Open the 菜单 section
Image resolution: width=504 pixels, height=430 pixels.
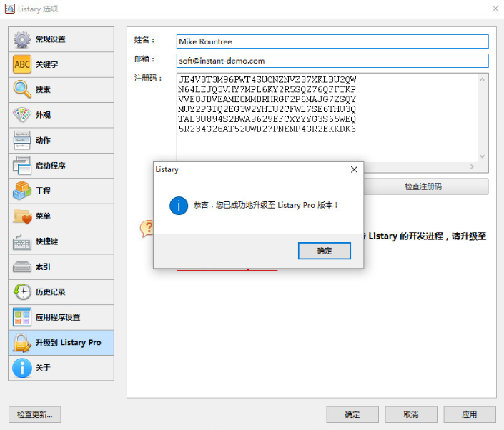[x=61, y=216]
